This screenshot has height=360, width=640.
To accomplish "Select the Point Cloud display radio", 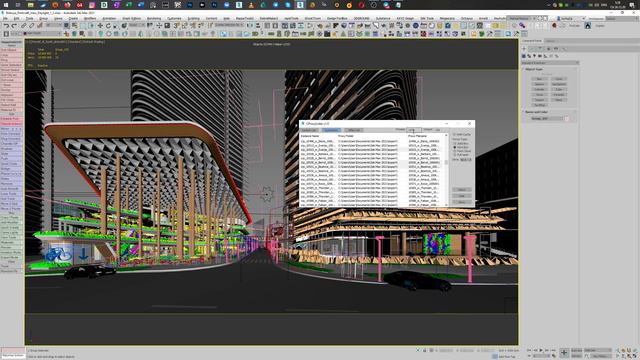I will pos(455,151).
